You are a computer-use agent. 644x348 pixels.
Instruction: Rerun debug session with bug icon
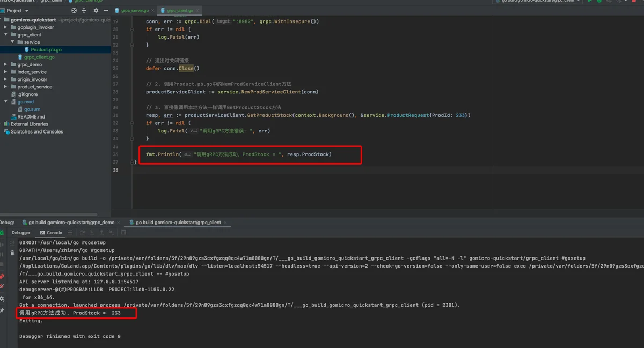2,233
